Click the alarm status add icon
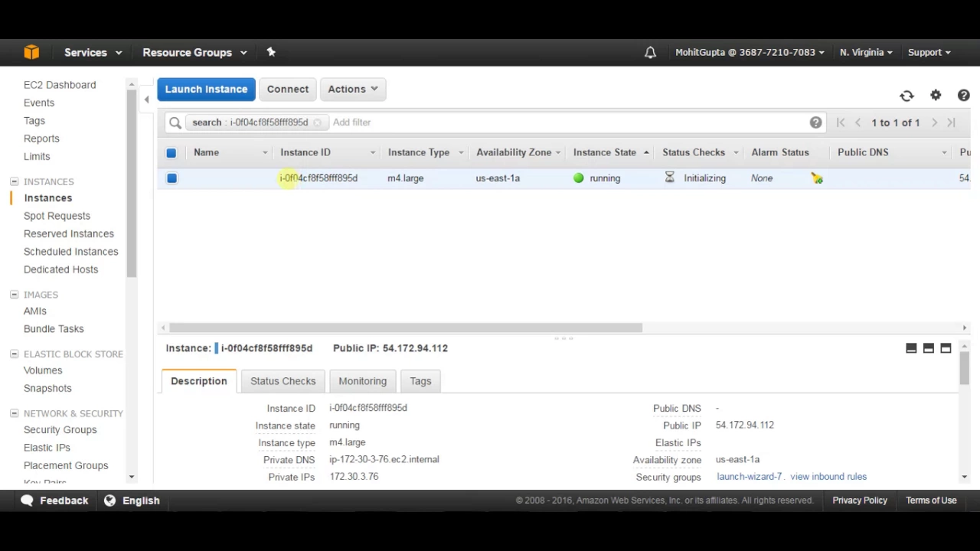 [x=817, y=178]
